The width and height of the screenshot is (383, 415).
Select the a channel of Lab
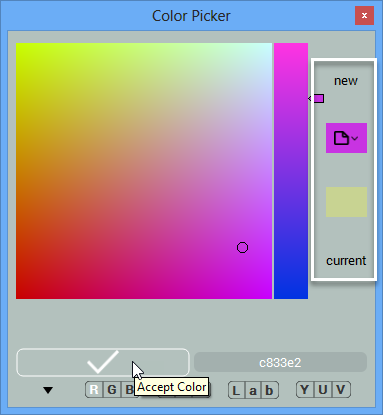[x=253, y=390]
